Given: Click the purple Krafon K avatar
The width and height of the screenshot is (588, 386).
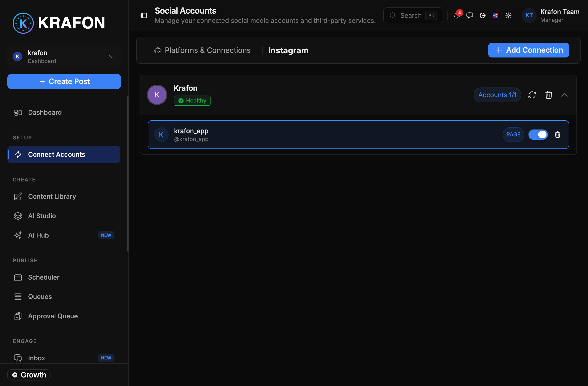Looking at the screenshot, I should [157, 95].
